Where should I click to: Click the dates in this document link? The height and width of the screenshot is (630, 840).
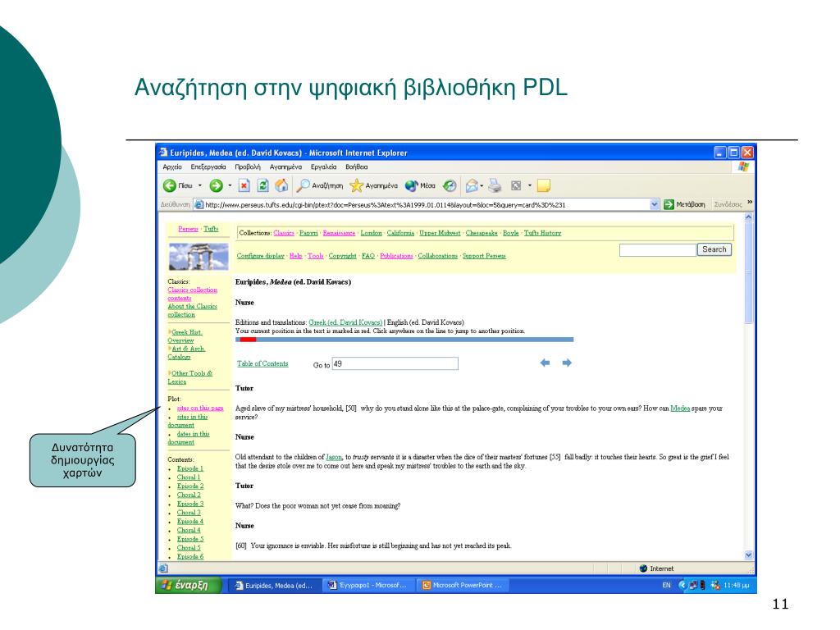pos(189,438)
